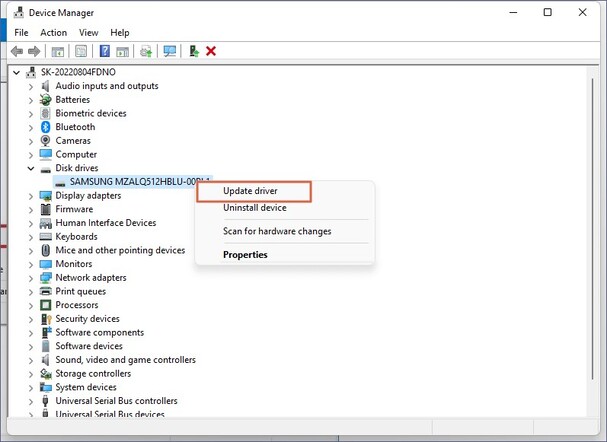Click Scan for hardware changes menu entry

tap(276, 231)
